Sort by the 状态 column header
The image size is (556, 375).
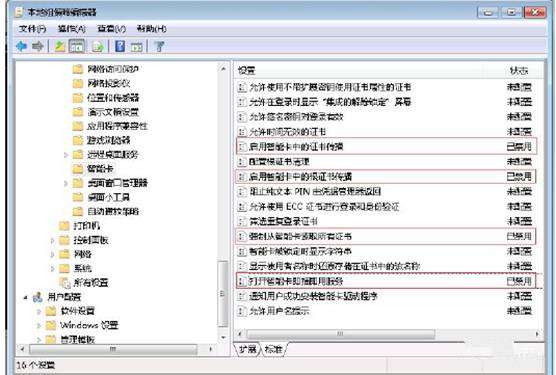point(519,71)
